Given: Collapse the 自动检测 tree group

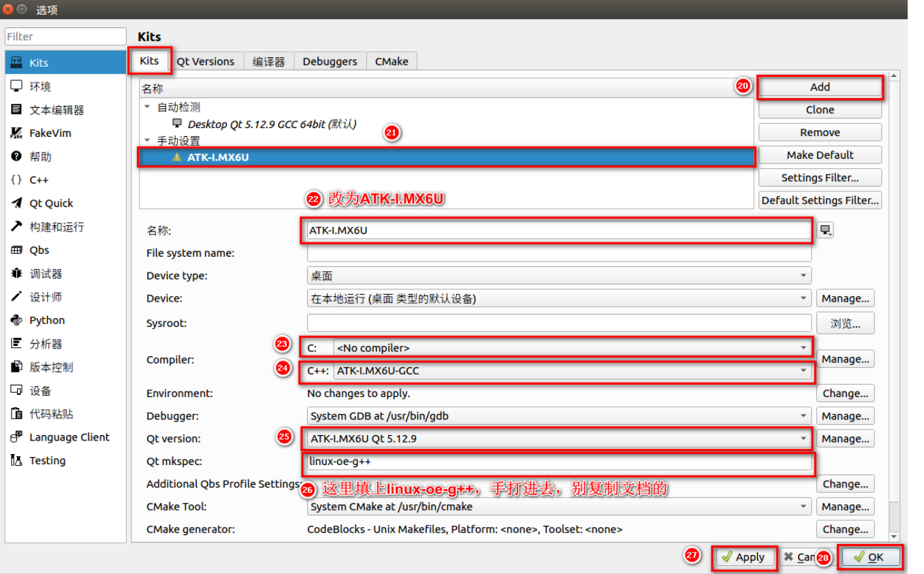Looking at the screenshot, I should pos(147,107).
